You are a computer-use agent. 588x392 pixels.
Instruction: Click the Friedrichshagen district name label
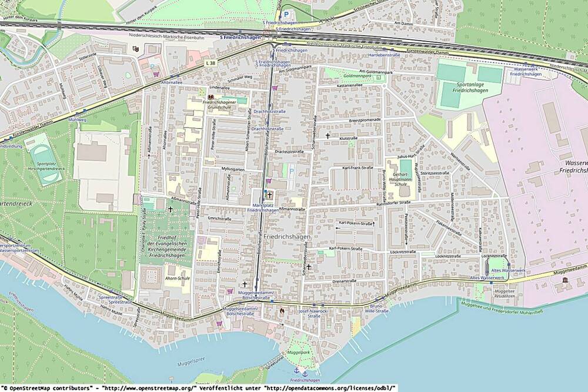tap(288, 236)
